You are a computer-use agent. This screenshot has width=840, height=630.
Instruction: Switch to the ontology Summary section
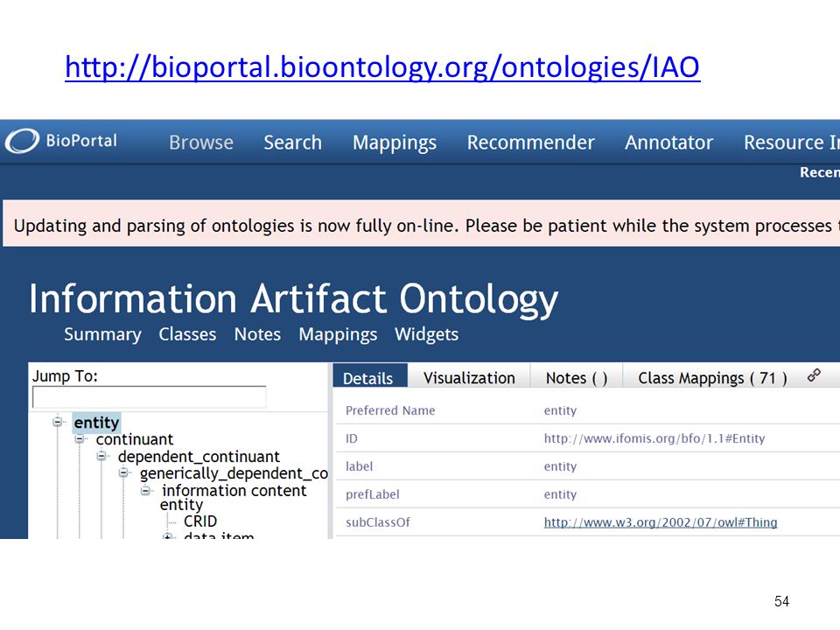tap(102, 334)
